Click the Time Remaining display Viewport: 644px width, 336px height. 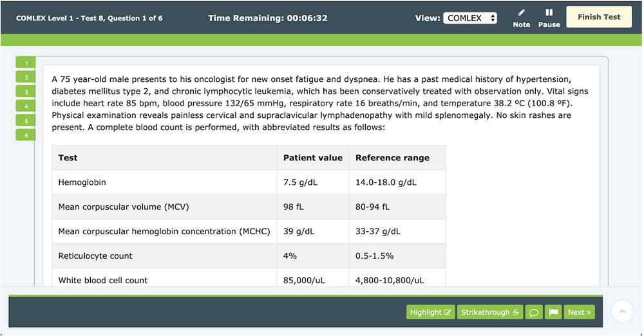(x=268, y=18)
